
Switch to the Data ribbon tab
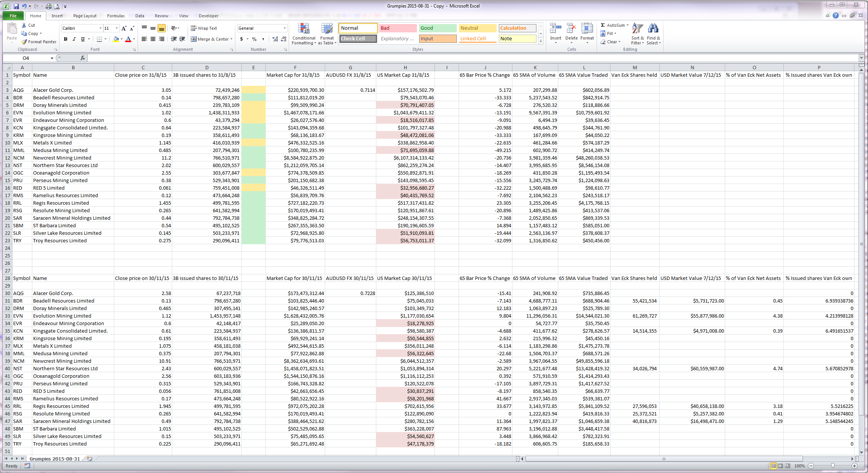click(140, 16)
